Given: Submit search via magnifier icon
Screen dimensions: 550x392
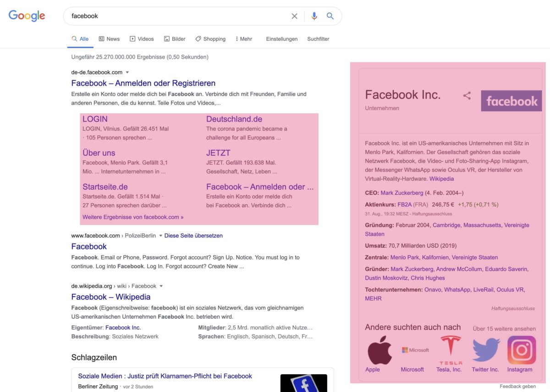Looking at the screenshot, I should point(330,16).
